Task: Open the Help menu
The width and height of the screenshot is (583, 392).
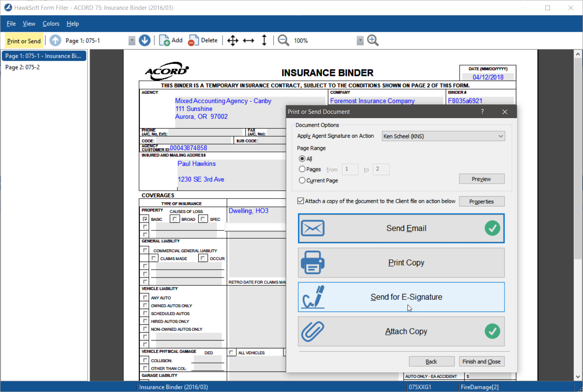Action: point(73,24)
